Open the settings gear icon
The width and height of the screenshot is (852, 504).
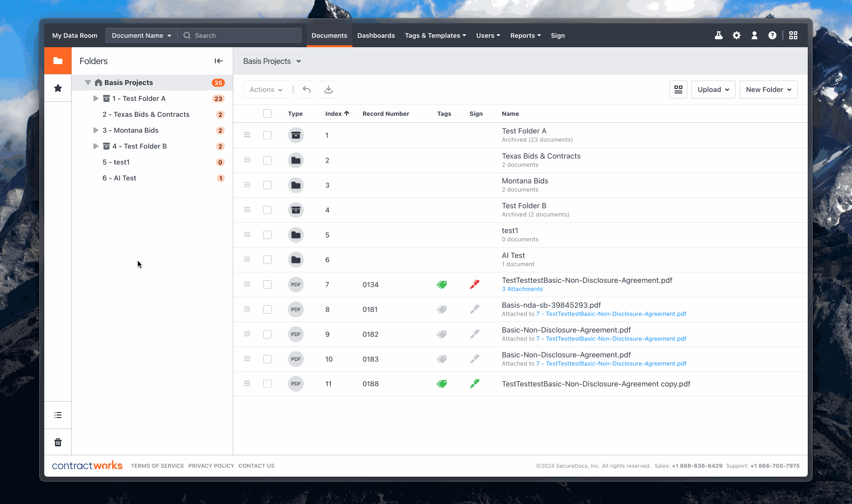click(737, 35)
